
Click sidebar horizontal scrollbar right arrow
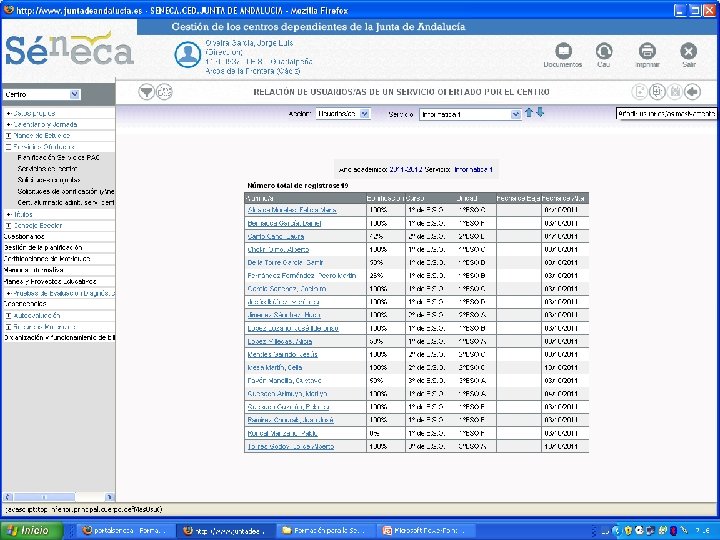point(109,497)
